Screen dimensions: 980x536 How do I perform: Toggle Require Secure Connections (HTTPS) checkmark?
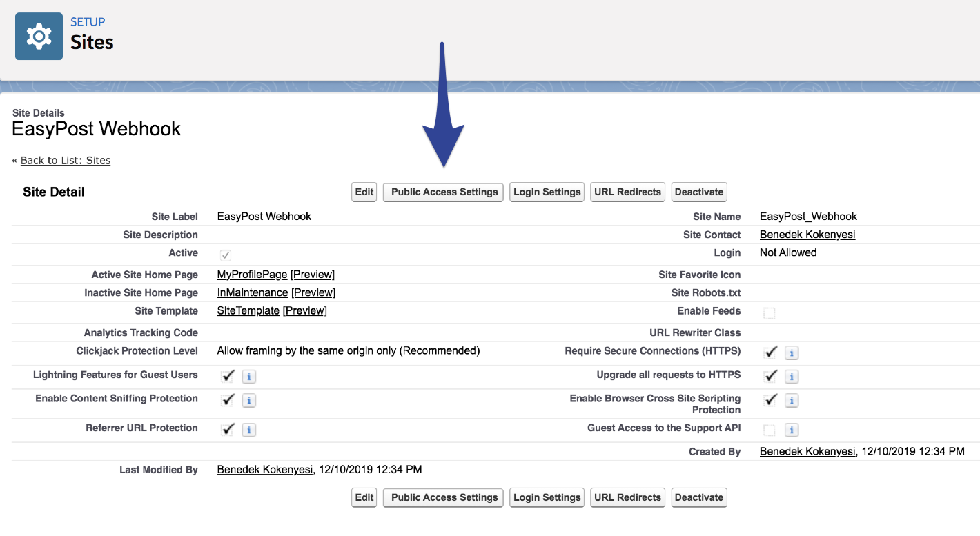(x=770, y=353)
